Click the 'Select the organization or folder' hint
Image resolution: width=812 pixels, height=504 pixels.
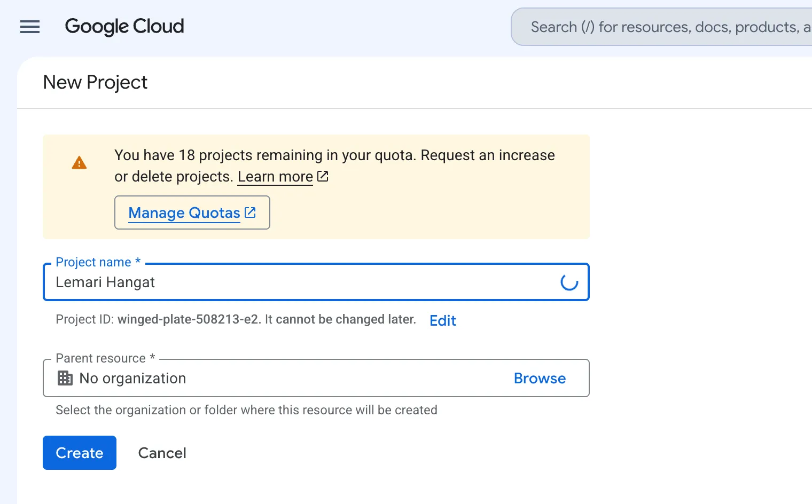click(246, 410)
